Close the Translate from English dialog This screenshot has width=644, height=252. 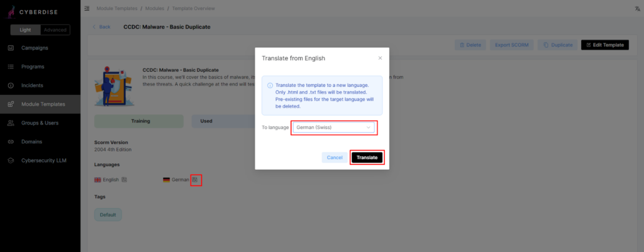tap(380, 58)
